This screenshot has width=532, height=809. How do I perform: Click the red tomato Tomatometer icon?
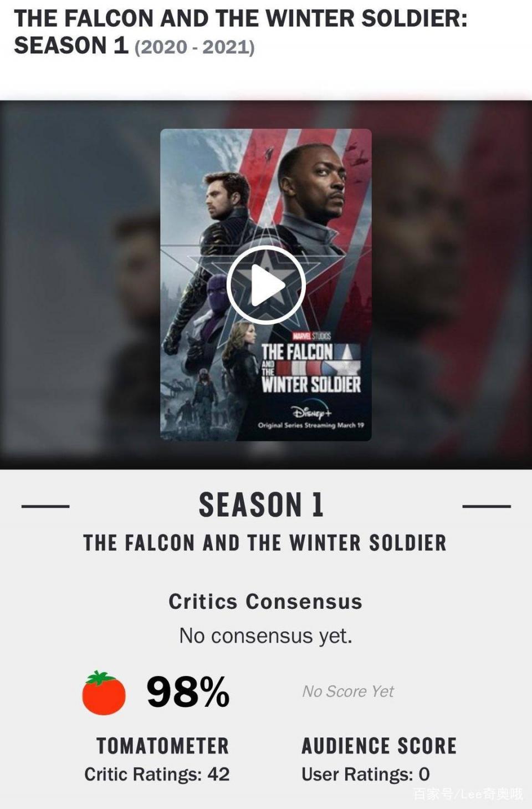click(x=104, y=693)
